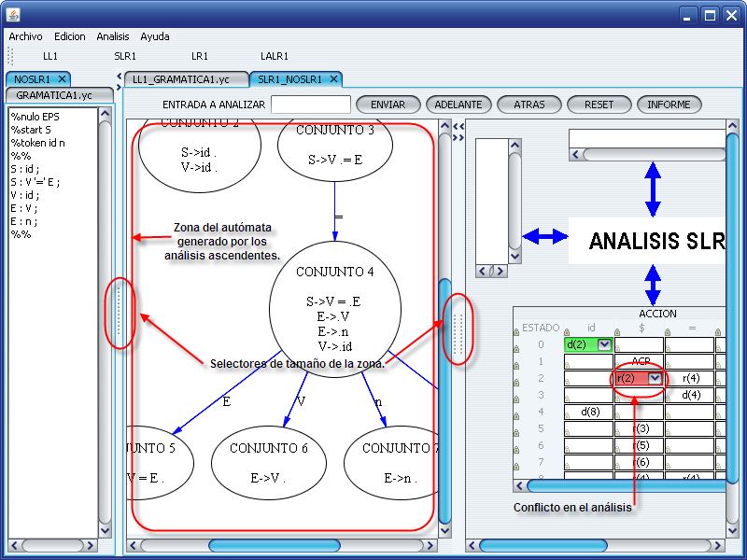Open the Archivo menu
The image size is (747, 560).
coord(25,36)
